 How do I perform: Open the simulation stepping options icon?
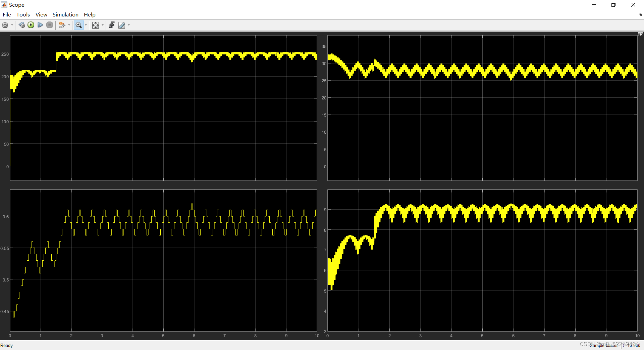[62, 25]
